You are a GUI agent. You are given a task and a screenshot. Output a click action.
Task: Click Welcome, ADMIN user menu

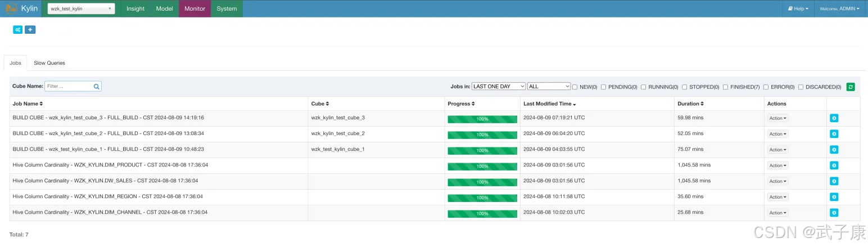click(839, 8)
